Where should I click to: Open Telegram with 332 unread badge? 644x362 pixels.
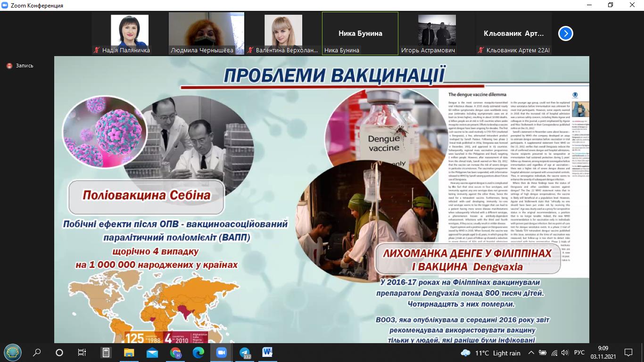(x=245, y=353)
